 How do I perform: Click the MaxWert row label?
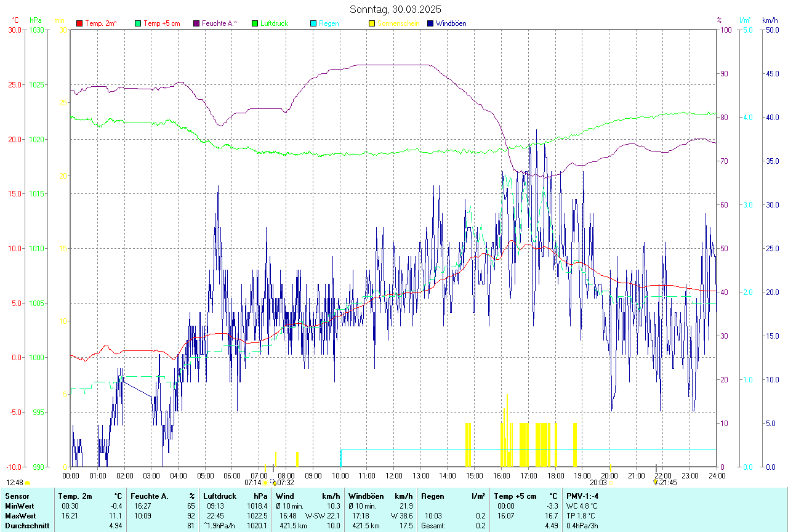pyautogui.click(x=20, y=515)
